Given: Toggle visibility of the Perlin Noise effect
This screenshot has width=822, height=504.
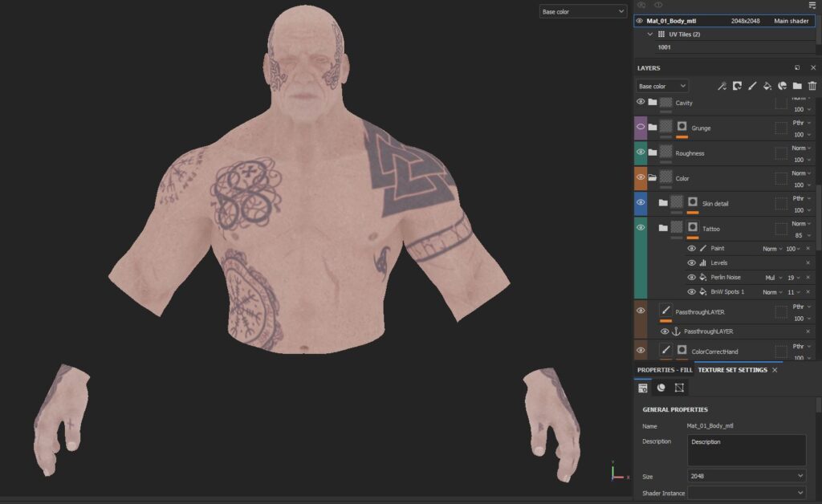Looking at the screenshot, I should (x=692, y=278).
